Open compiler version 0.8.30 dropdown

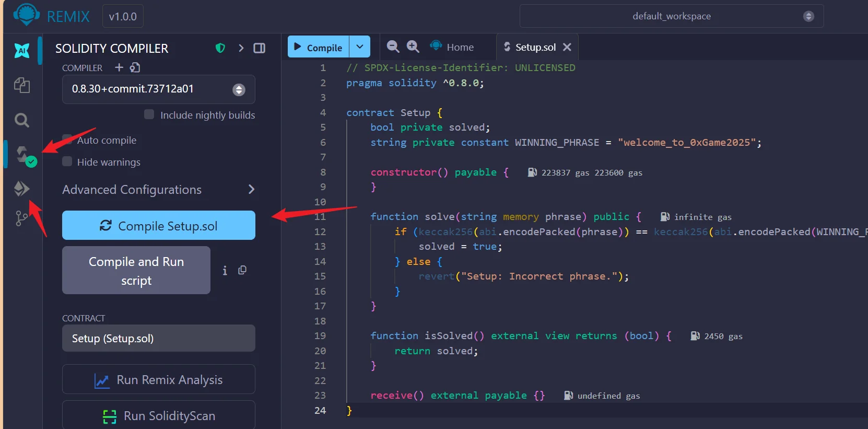tap(158, 89)
